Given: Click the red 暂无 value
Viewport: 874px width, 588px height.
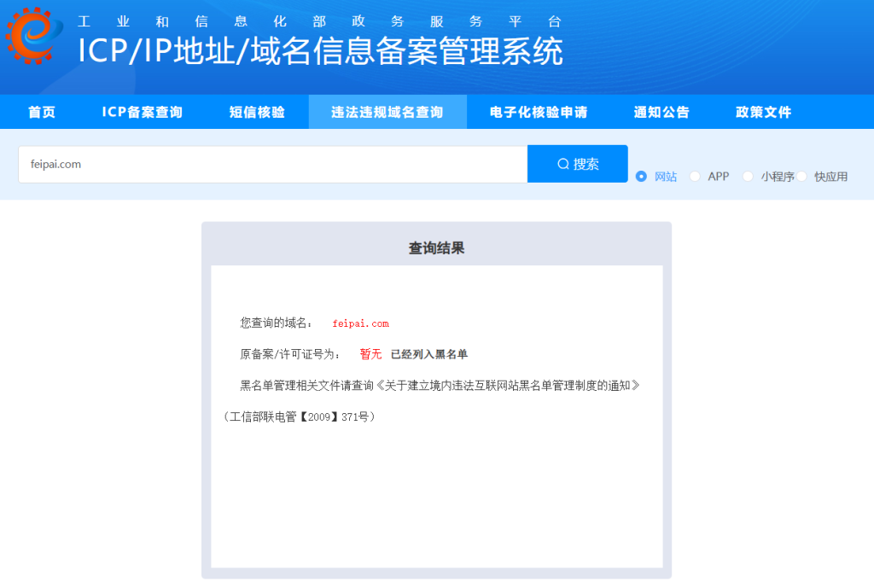Looking at the screenshot, I should 370,354.
